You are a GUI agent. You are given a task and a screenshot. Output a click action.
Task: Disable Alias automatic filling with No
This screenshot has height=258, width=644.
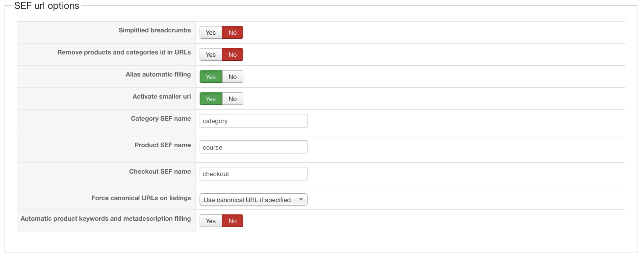coord(232,77)
